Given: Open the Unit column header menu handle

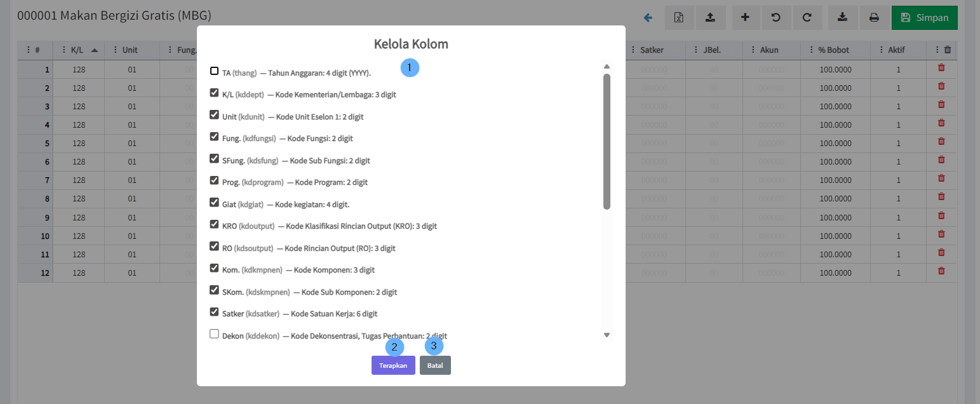Looking at the screenshot, I should point(115,50).
